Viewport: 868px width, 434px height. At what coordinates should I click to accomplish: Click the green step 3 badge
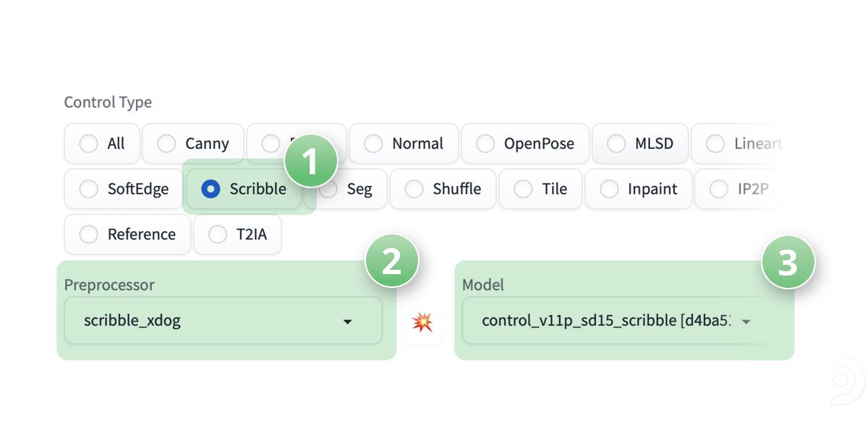pos(788,262)
